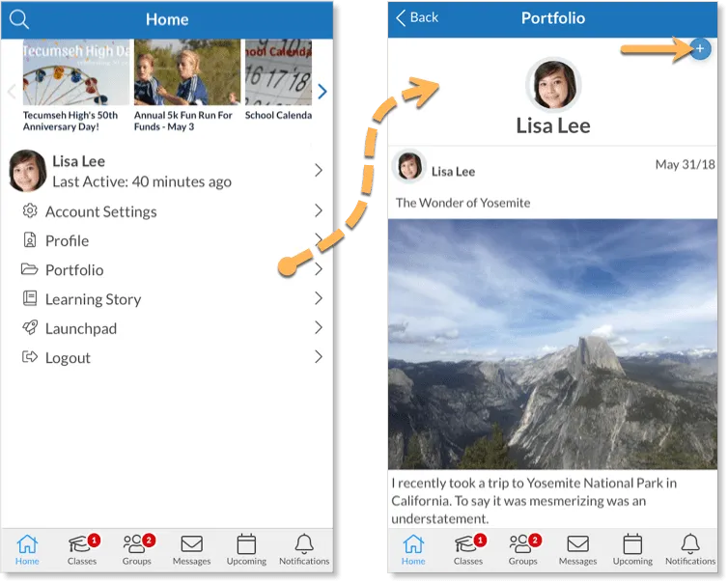Image resolution: width=728 pixels, height=583 pixels.
Task: Open Messages envelope icon in right phone
Action: coord(577,544)
